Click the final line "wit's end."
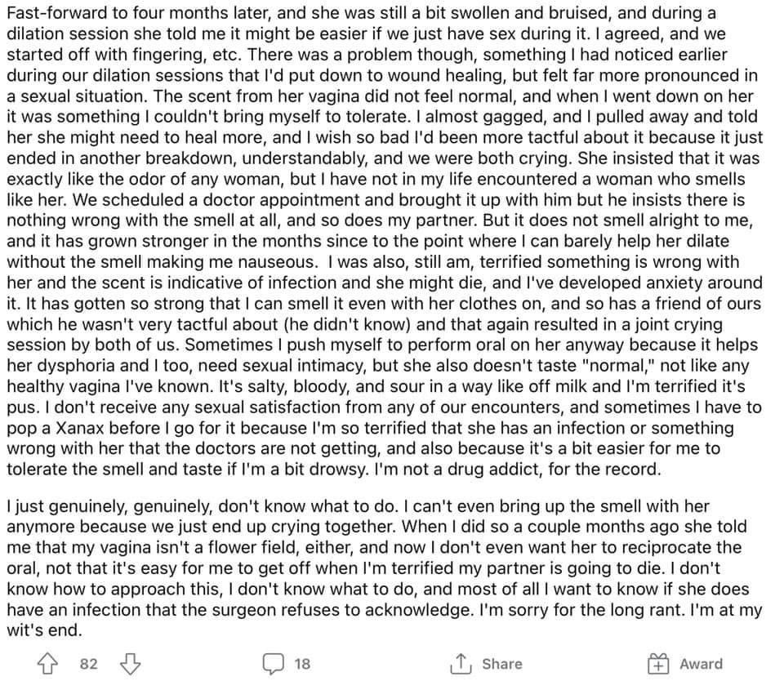Image resolution: width=784 pixels, height=681 pixels. [x=44, y=630]
